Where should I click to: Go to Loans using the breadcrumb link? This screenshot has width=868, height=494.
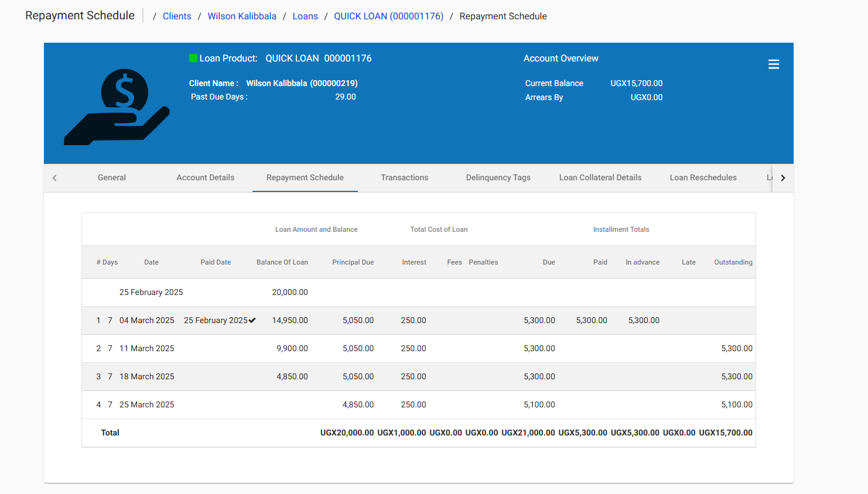point(305,16)
